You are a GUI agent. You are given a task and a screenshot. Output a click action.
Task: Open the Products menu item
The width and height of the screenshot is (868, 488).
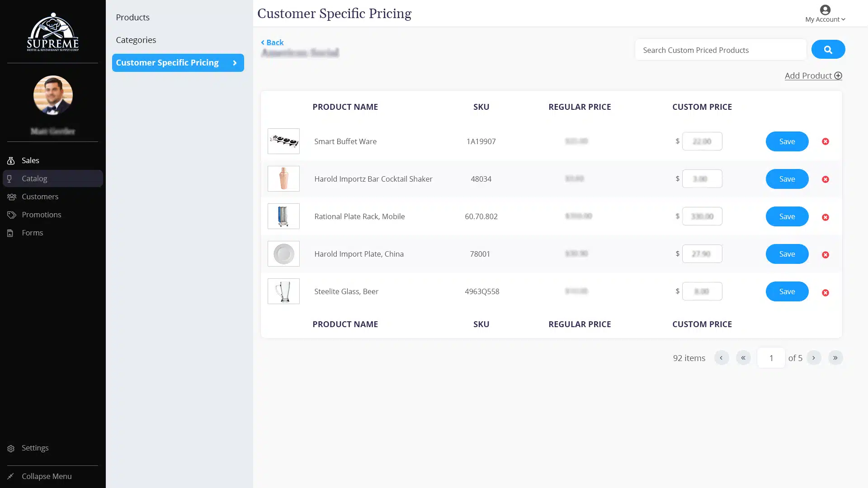click(x=132, y=17)
